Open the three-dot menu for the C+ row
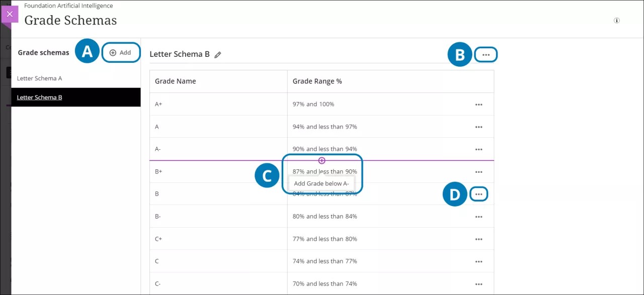The image size is (644, 295). tap(478, 239)
